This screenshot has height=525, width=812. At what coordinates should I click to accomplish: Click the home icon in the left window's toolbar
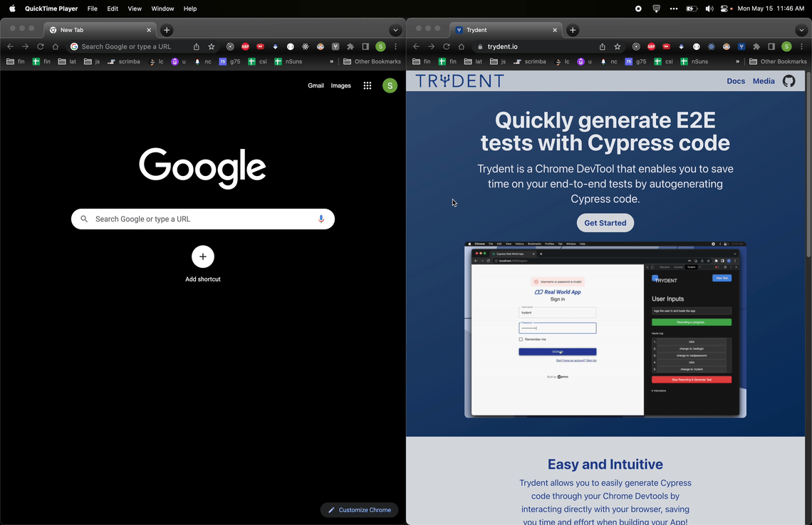tap(56, 46)
